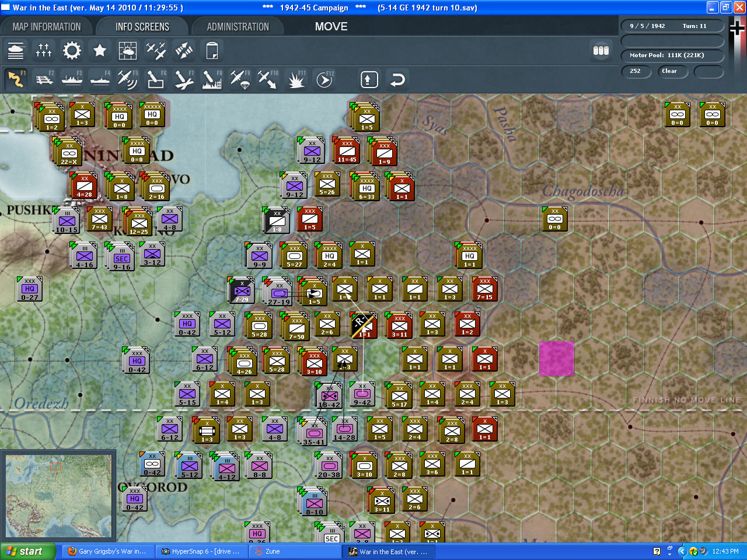
Task: Open the gear settings icon
Action: [x=72, y=51]
